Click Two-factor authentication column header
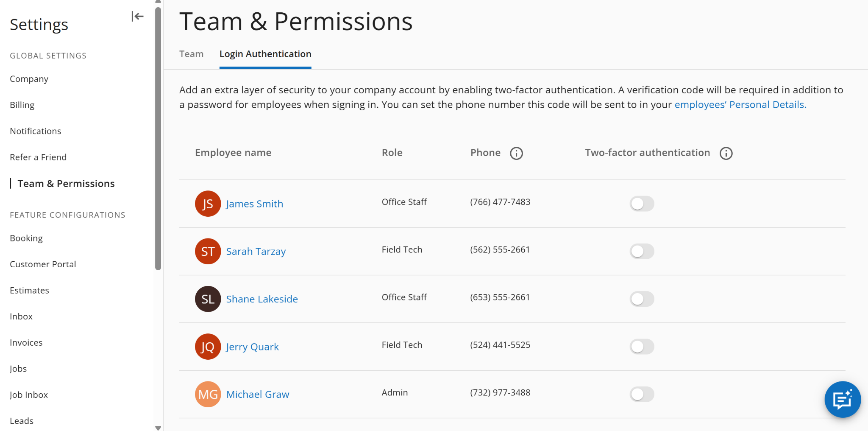This screenshot has width=868, height=431. (648, 153)
